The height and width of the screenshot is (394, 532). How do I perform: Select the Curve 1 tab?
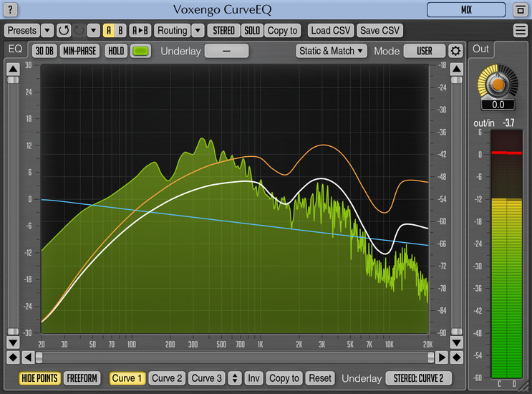pos(127,378)
